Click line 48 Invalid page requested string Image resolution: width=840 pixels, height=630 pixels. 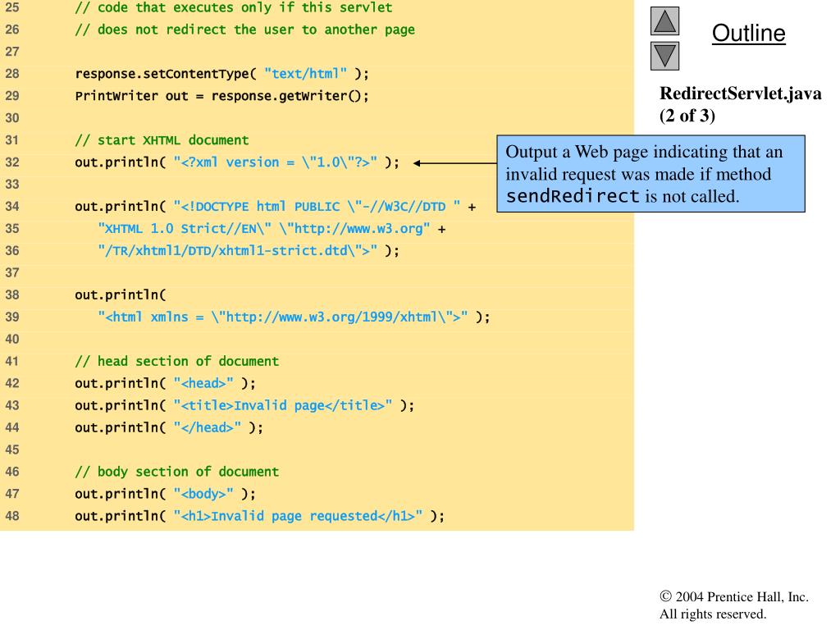coord(298,516)
